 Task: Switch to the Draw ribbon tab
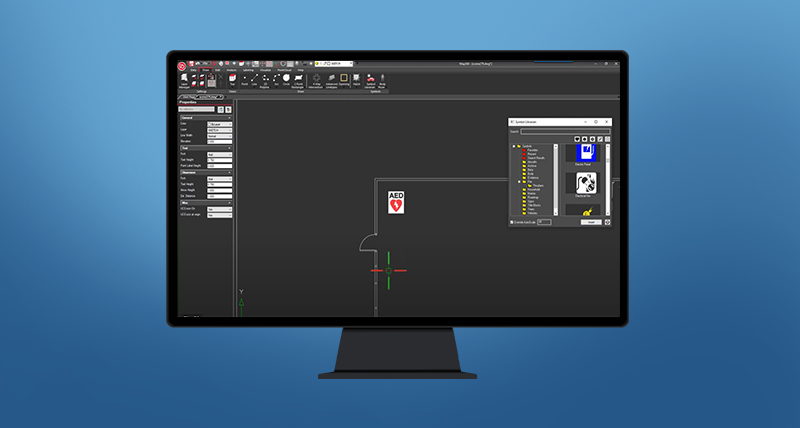[205, 69]
